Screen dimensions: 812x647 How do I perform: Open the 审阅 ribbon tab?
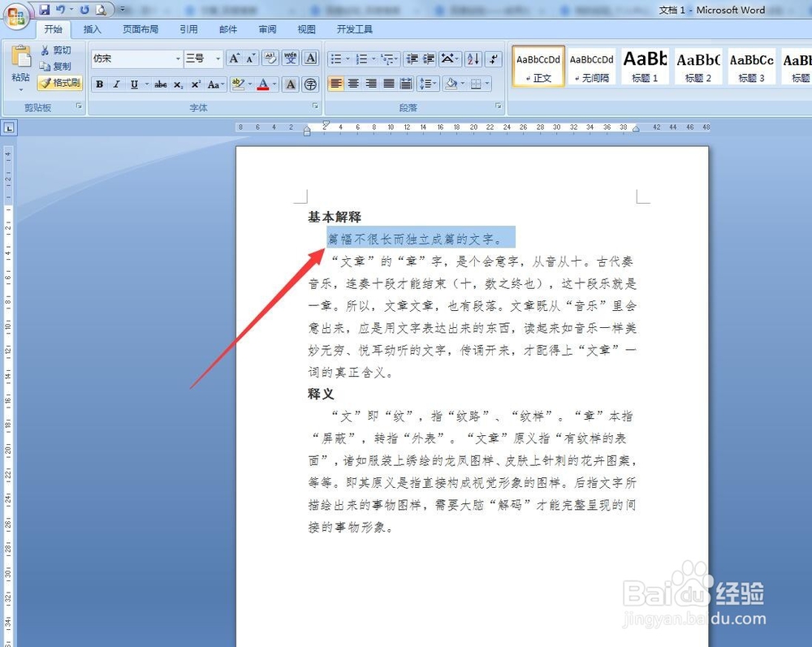tap(267, 29)
